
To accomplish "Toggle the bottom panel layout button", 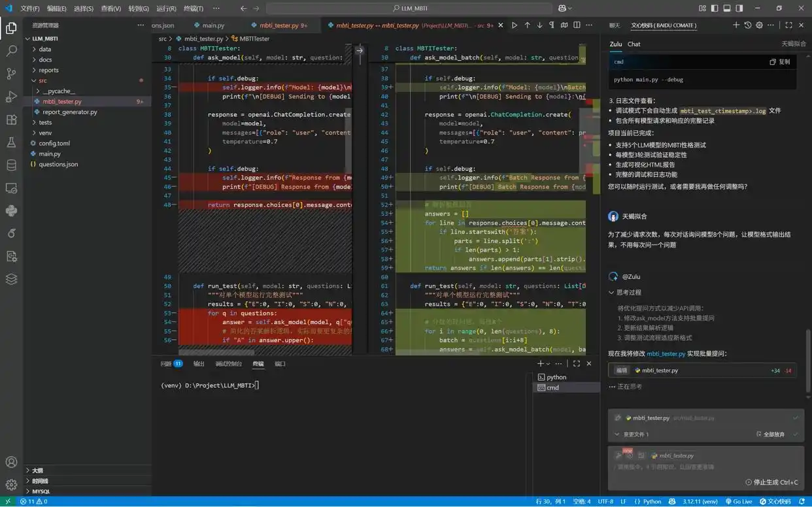I will coord(726,8).
